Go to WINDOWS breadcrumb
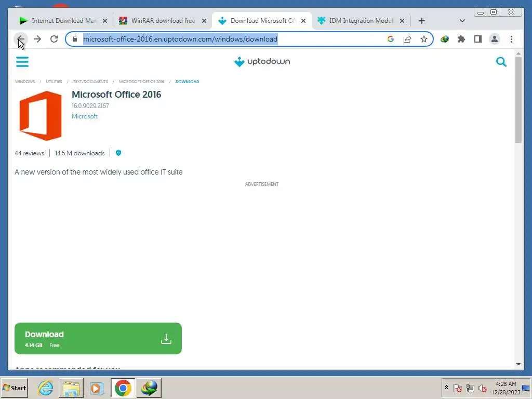The height and width of the screenshot is (399, 532). coord(25,82)
